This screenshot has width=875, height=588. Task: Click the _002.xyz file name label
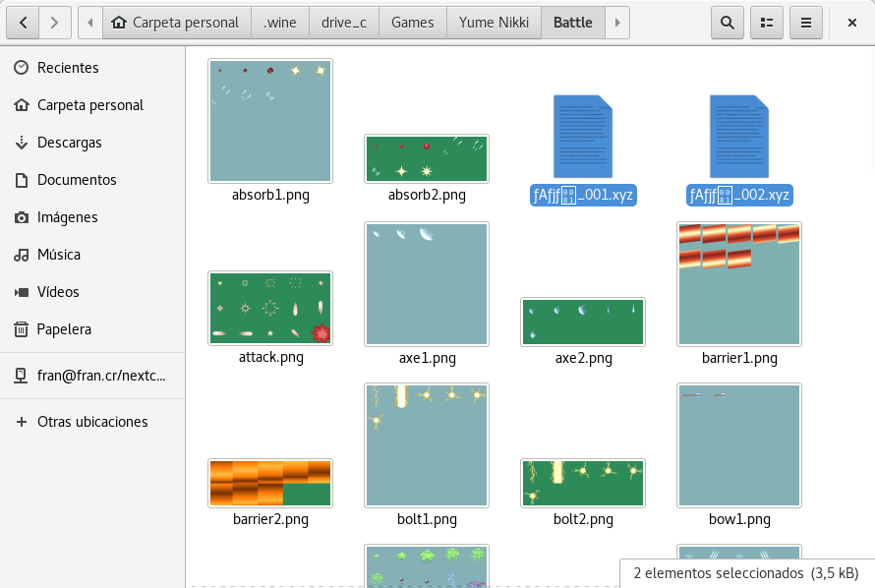(x=739, y=195)
